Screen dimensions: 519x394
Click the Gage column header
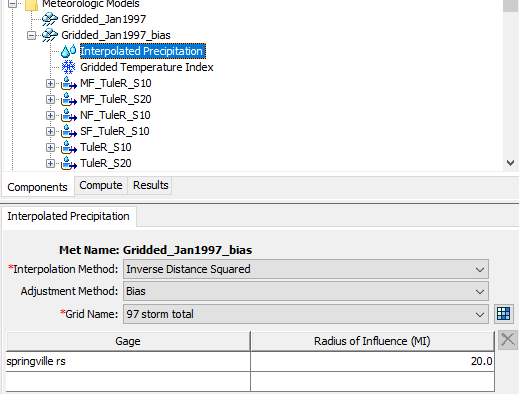(x=128, y=341)
